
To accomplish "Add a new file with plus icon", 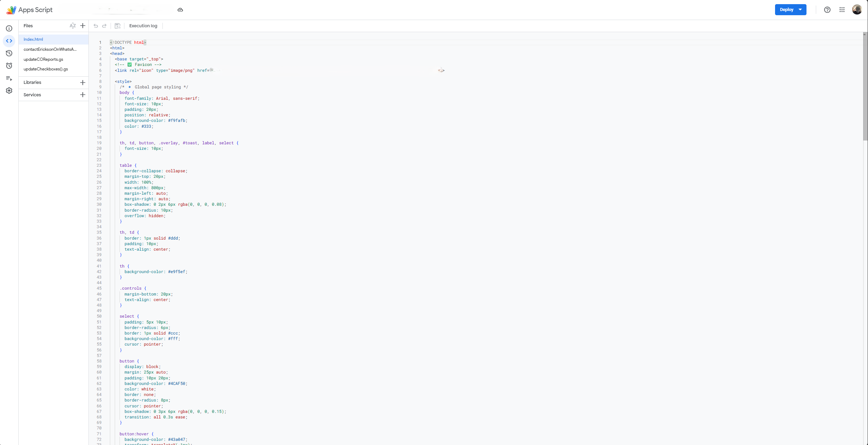I will point(83,26).
